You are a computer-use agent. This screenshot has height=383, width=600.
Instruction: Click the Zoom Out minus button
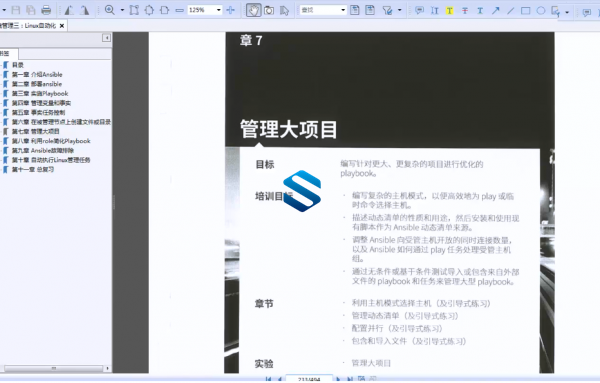[179, 10]
